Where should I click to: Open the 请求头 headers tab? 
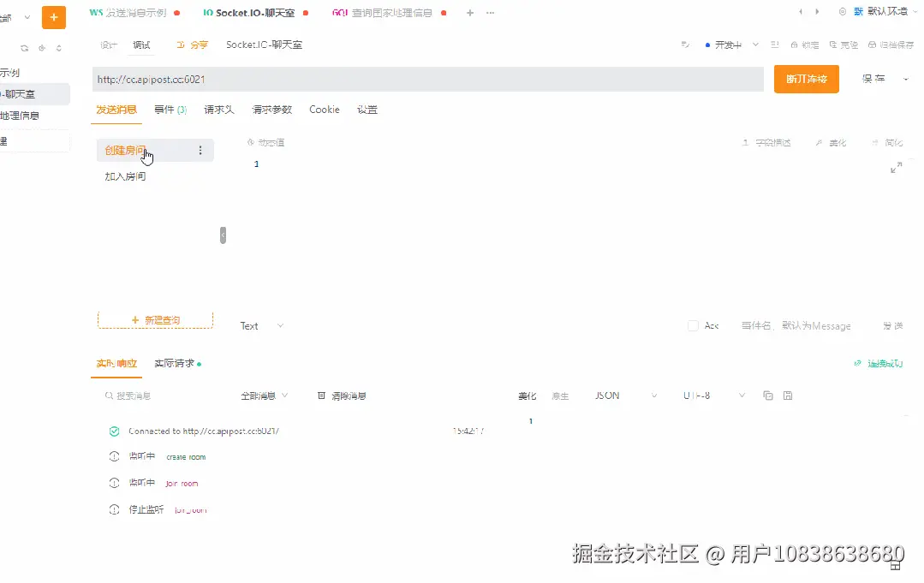coord(219,110)
